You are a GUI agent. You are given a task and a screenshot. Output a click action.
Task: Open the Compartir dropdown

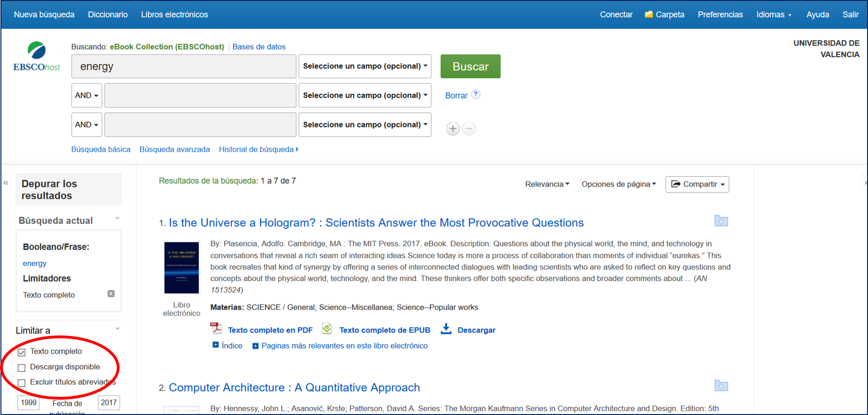(x=697, y=184)
